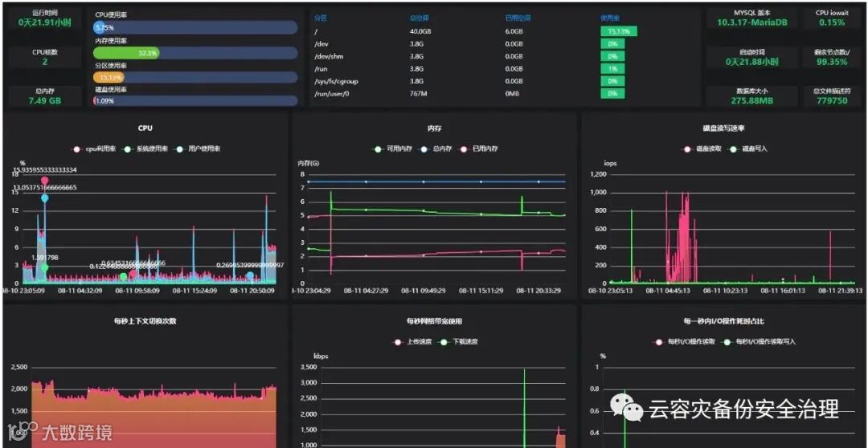Select the blue 0.2699 marker on CPU chart
This screenshot has height=448, width=868.
[x=250, y=275]
